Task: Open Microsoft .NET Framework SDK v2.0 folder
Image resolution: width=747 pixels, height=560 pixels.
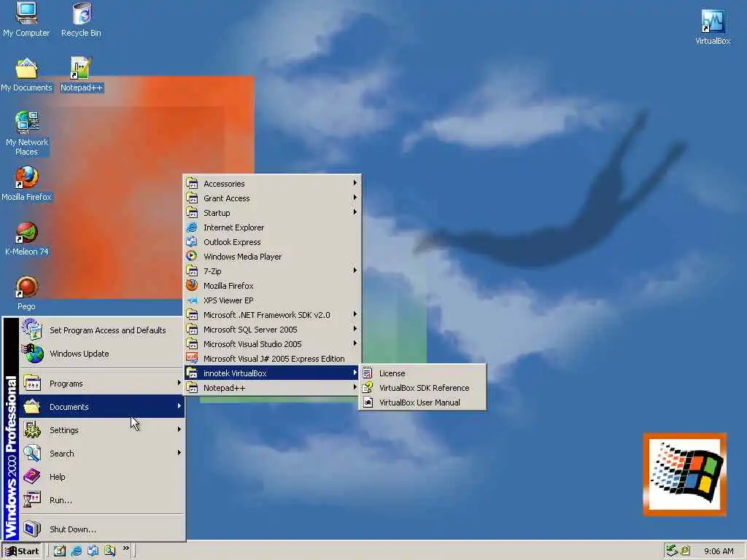Action: pos(272,315)
